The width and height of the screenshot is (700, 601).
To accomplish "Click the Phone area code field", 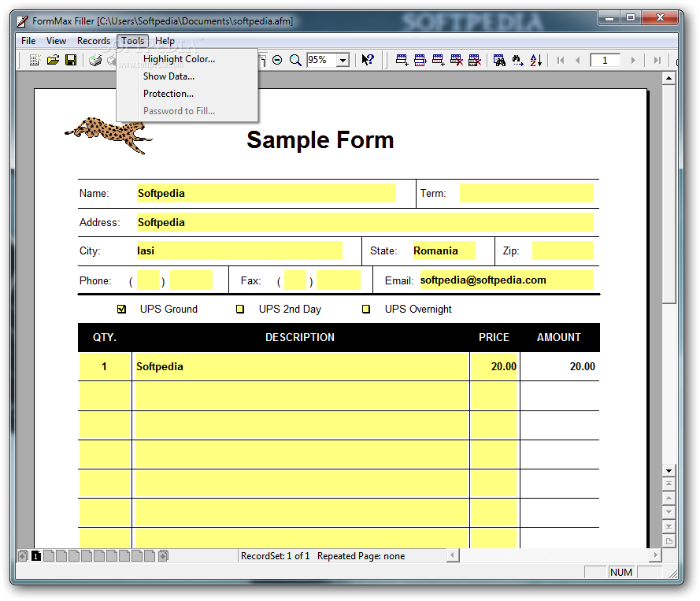I will coord(148,280).
